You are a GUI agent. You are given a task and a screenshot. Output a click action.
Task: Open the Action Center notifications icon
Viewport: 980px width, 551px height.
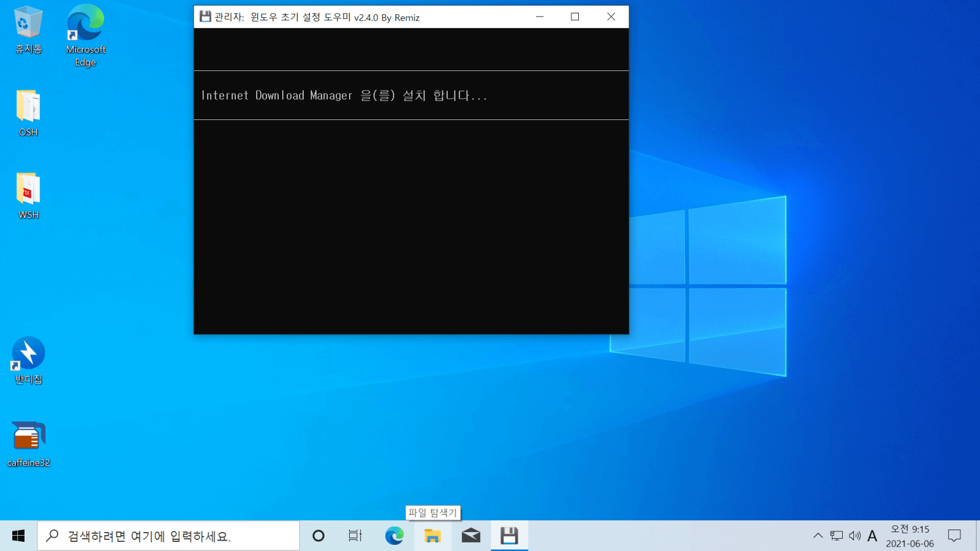coord(954,536)
